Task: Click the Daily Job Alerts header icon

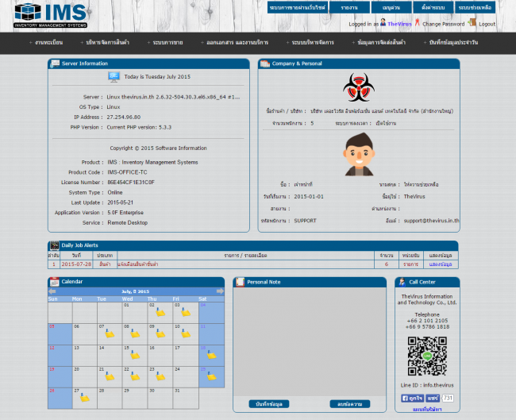Action: pyautogui.click(x=54, y=245)
